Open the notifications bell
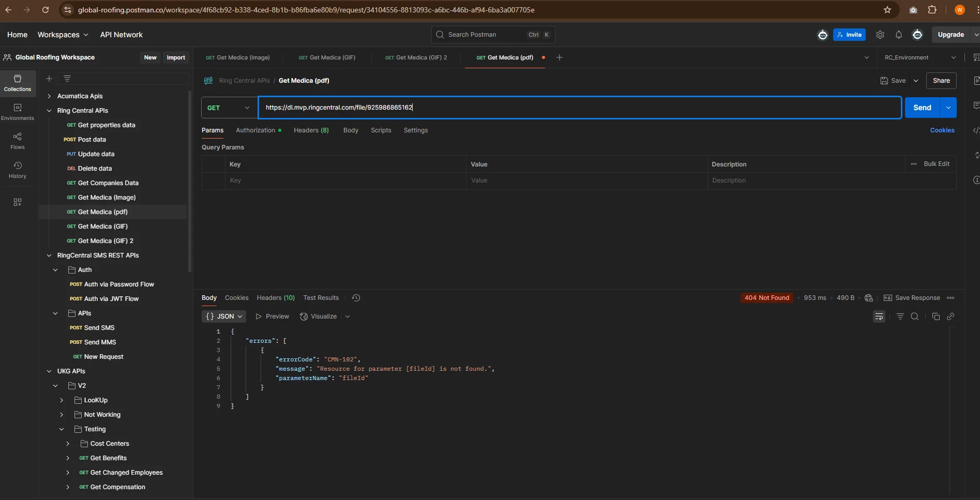 (899, 35)
